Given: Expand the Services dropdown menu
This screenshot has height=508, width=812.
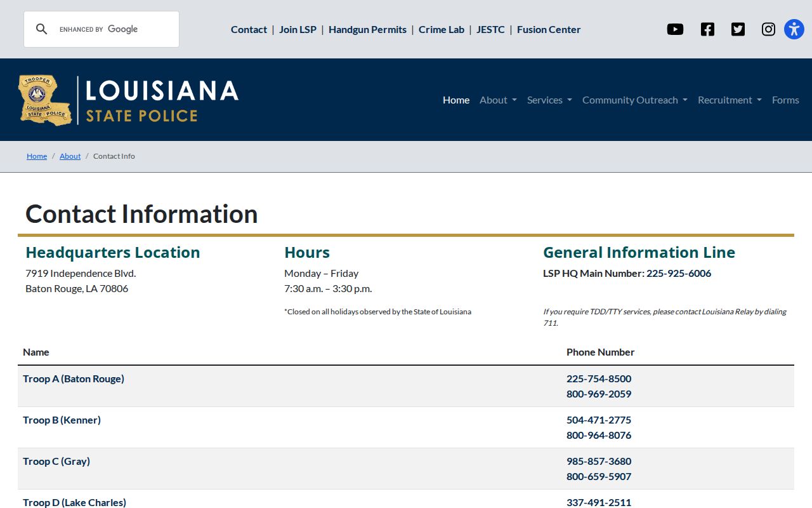Looking at the screenshot, I should (549, 100).
